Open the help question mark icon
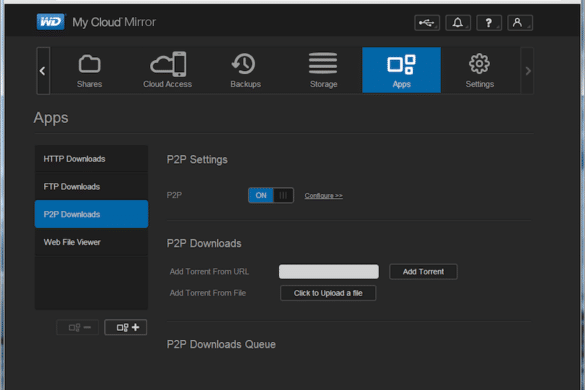Viewport: 585px width, 390px height. click(x=489, y=23)
